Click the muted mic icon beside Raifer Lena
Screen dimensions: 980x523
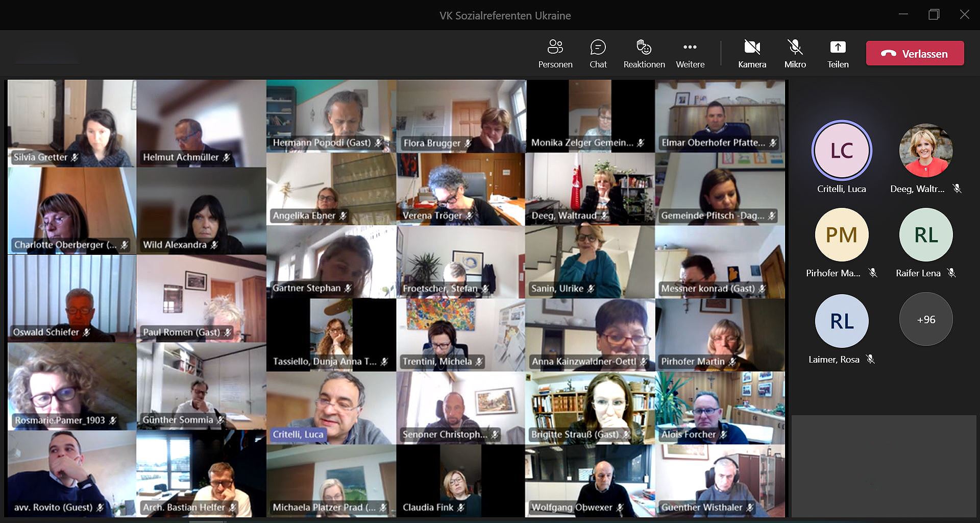(x=951, y=273)
